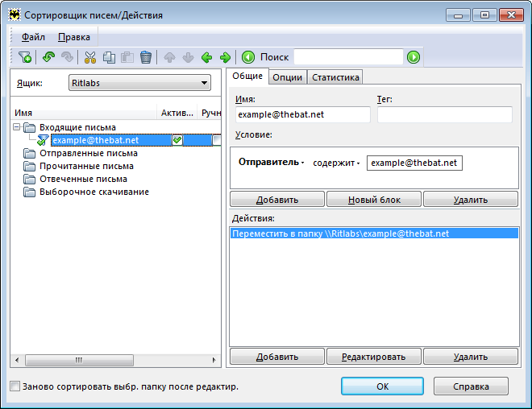This screenshot has height=409, width=532.
Task: Select Входящие письма in the tree
Action: pos(77,127)
